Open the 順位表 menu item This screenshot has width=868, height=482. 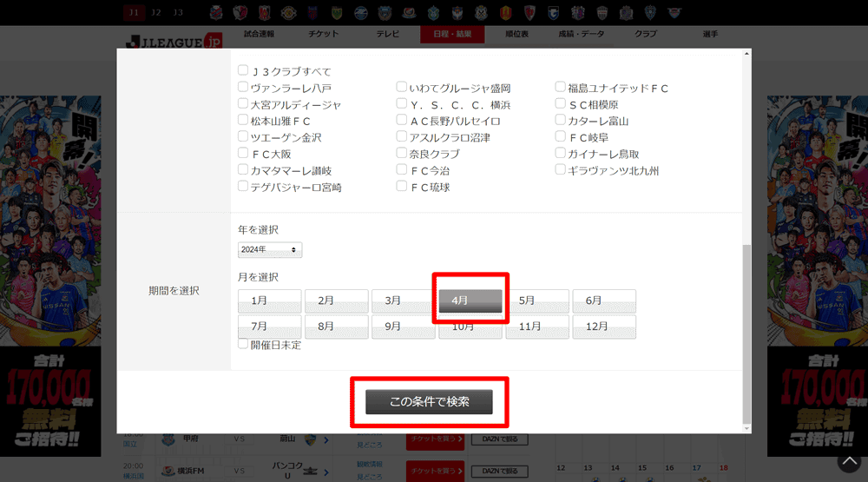pos(516,34)
